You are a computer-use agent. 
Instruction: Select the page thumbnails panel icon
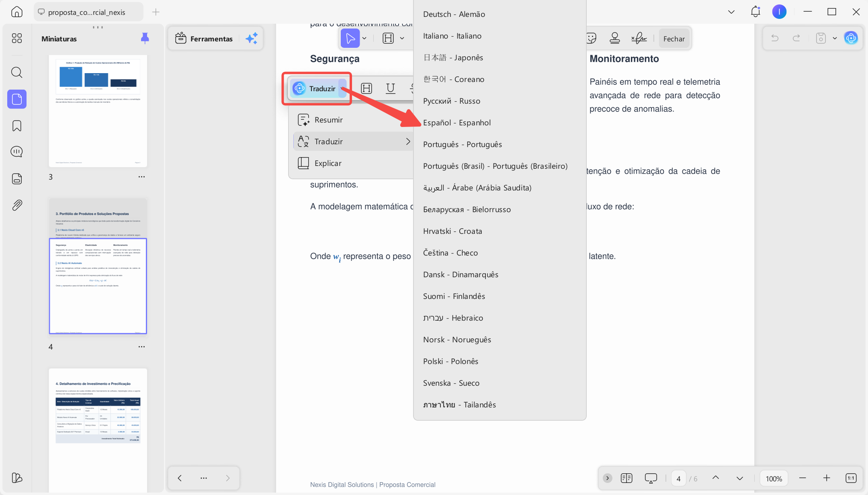[16, 99]
